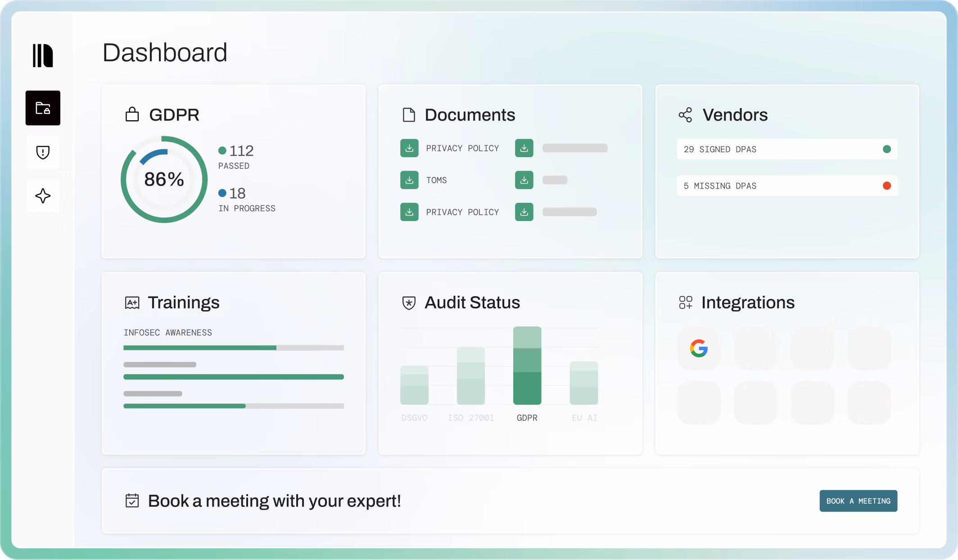Click the GDPR card title

pyautogui.click(x=174, y=115)
